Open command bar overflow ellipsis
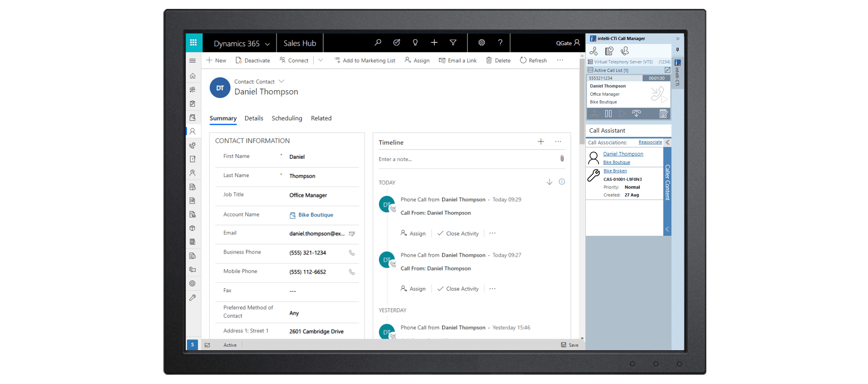Screen dimensions: 868x384 (x=560, y=60)
